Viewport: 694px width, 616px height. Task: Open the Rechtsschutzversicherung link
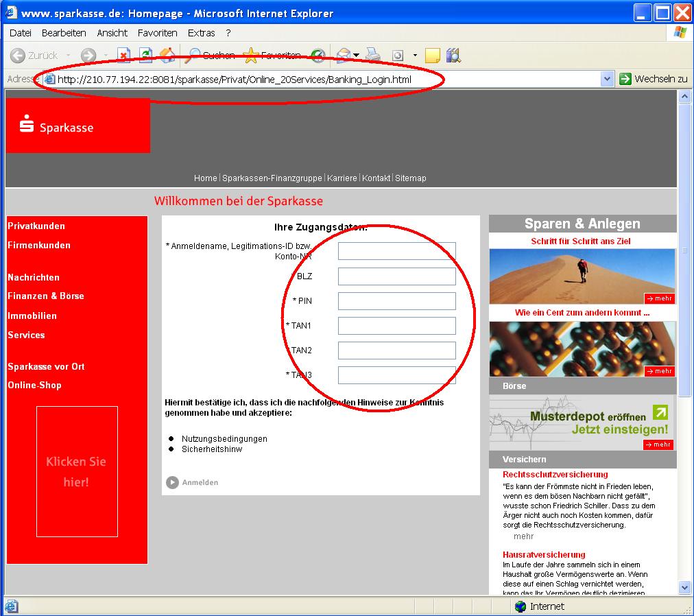click(555, 475)
